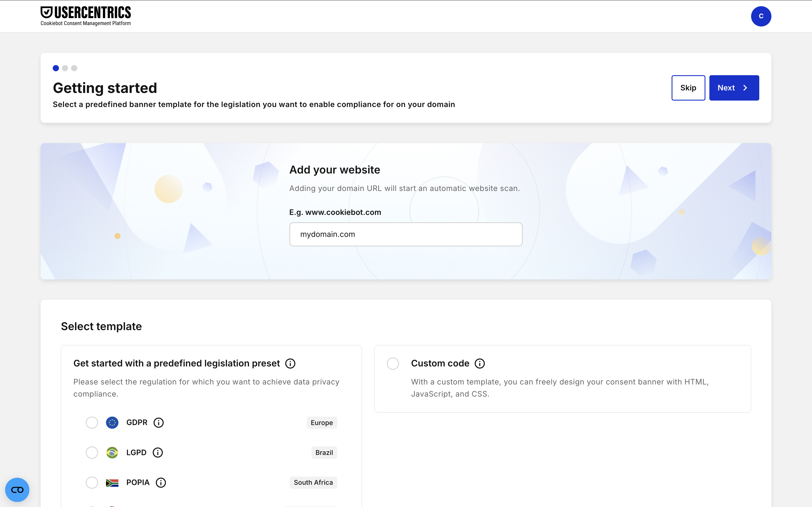Open the GDPR info tooltip icon

[x=158, y=422]
